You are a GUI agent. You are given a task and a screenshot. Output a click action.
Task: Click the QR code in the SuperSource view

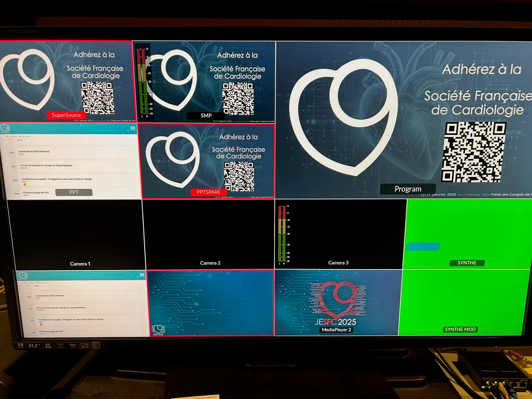(x=98, y=98)
